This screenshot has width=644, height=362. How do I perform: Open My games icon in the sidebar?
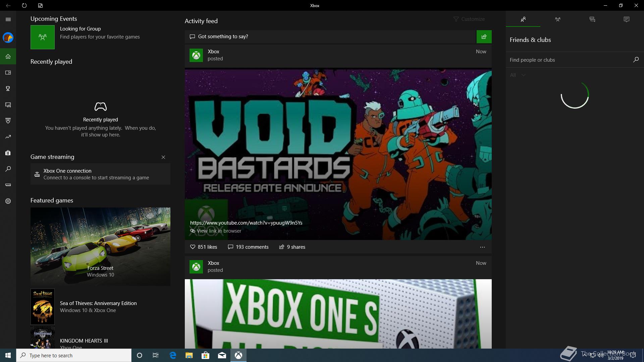tap(8, 72)
